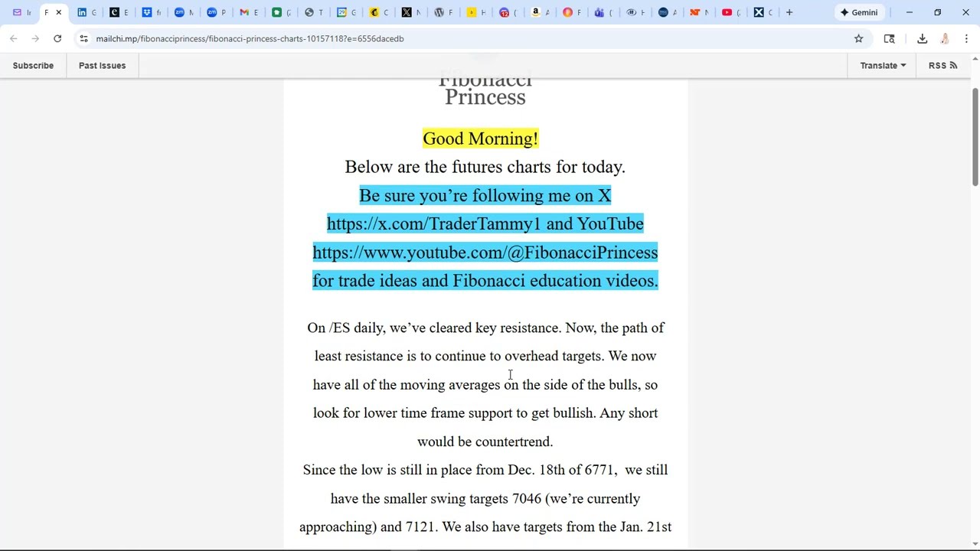The width and height of the screenshot is (980, 551).
Task: Switch to the black C icon tab
Action: (x=119, y=12)
